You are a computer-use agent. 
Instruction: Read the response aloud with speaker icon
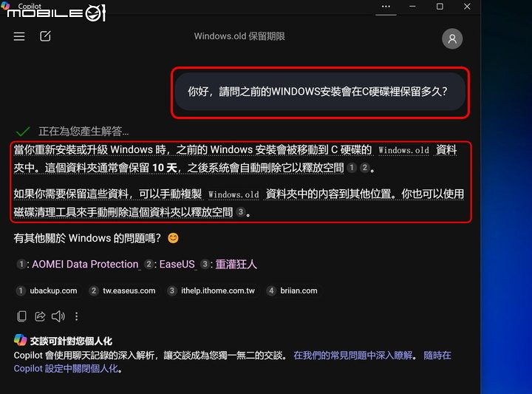(x=58, y=316)
